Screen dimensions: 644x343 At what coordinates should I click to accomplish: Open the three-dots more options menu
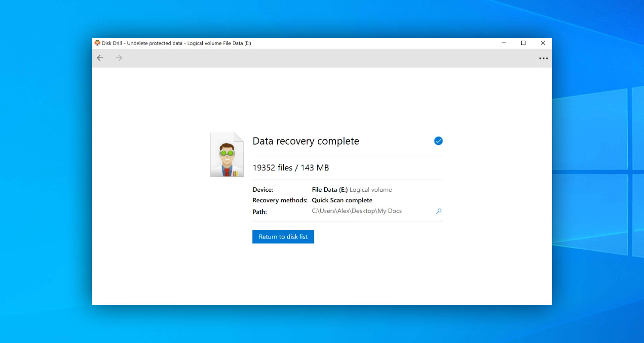click(x=544, y=58)
